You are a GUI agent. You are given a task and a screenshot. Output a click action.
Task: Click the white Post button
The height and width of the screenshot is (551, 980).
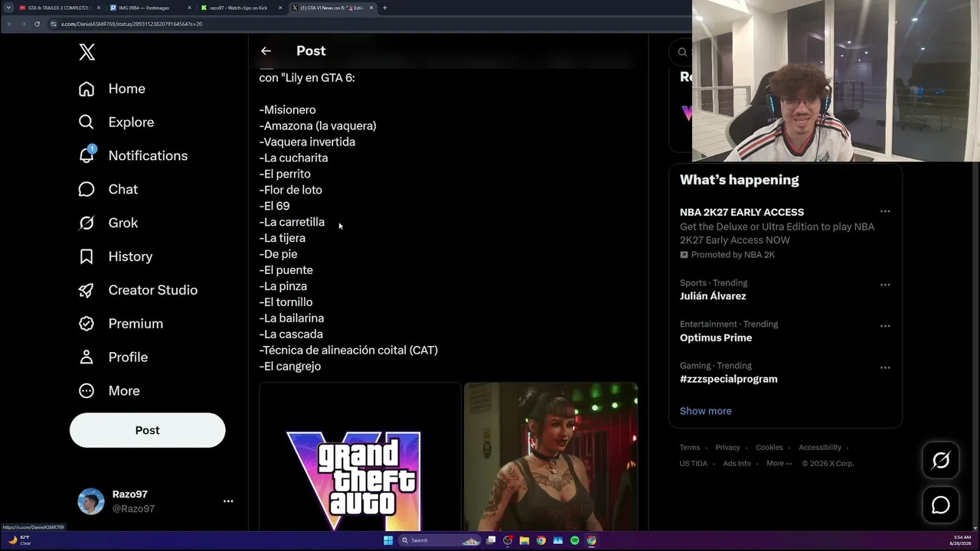coord(148,430)
